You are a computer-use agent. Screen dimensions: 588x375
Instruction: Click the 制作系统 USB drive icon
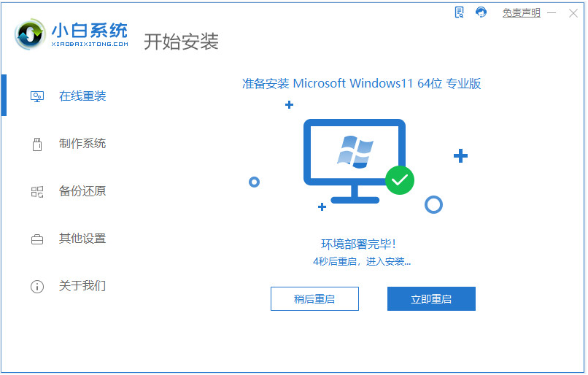click(x=36, y=144)
